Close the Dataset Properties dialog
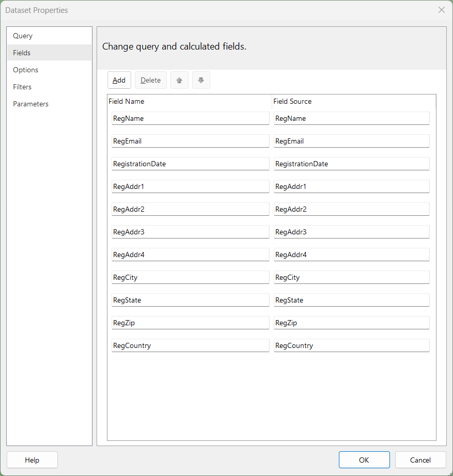Viewport: 453px width, 476px height. (x=442, y=10)
